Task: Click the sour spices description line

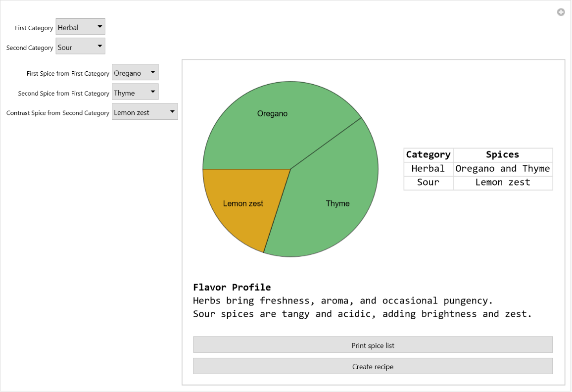Action: click(362, 314)
